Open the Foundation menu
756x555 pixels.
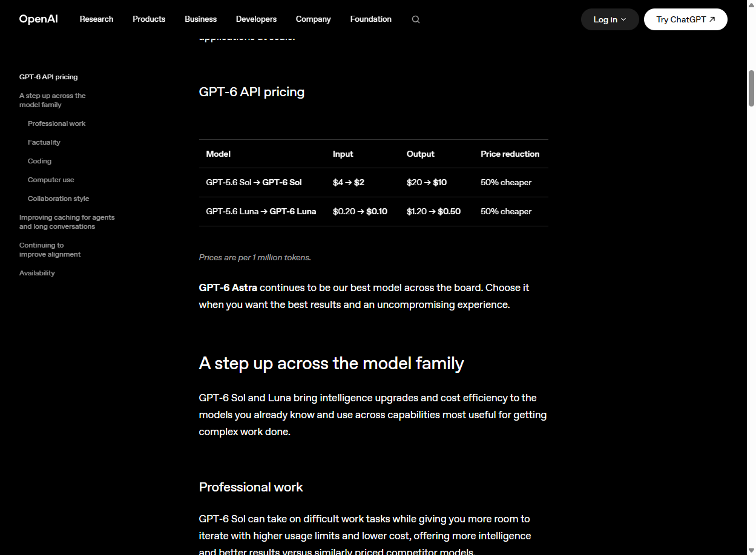pyautogui.click(x=371, y=19)
